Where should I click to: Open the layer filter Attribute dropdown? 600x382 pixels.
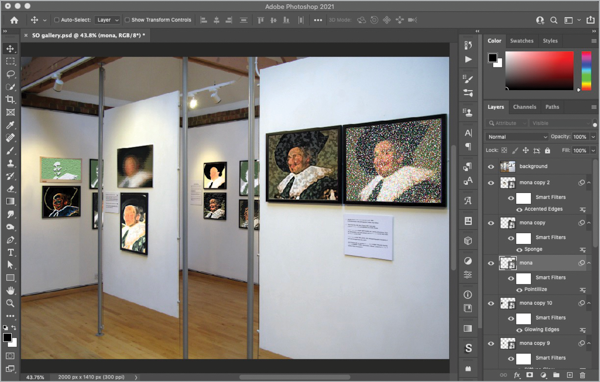[x=507, y=123]
